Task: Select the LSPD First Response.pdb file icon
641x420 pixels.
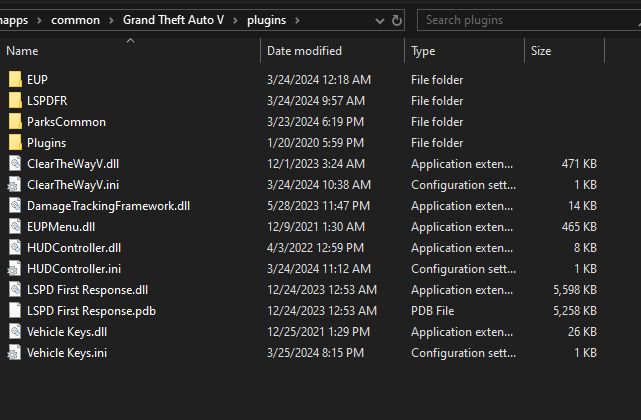Action: pos(15,310)
